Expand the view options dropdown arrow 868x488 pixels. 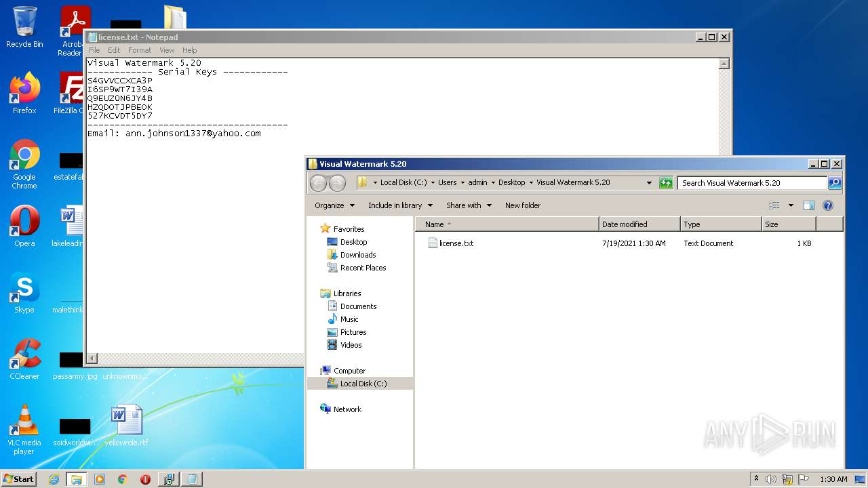coord(791,205)
